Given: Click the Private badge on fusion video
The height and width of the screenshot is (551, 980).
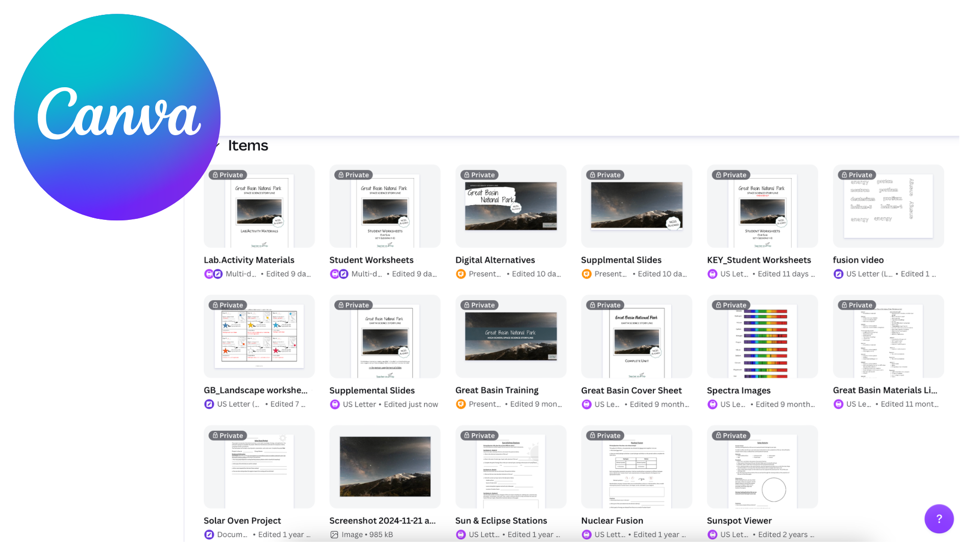Looking at the screenshot, I should point(857,175).
